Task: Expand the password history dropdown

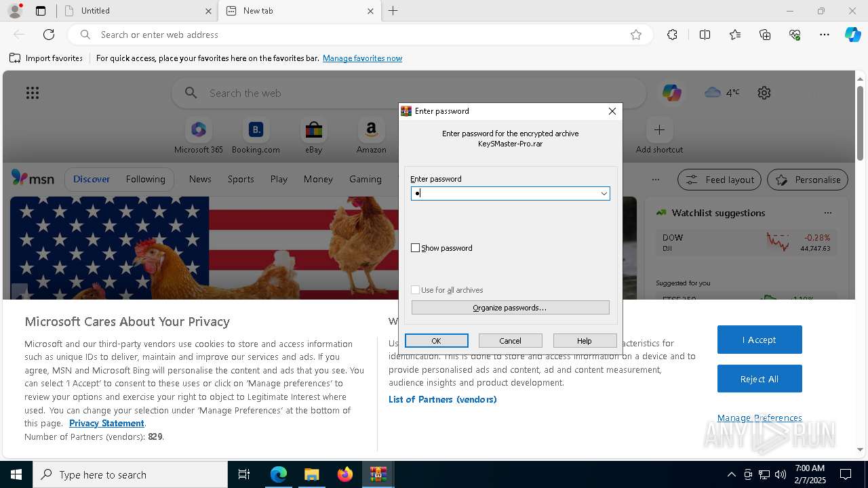Action: coord(604,194)
